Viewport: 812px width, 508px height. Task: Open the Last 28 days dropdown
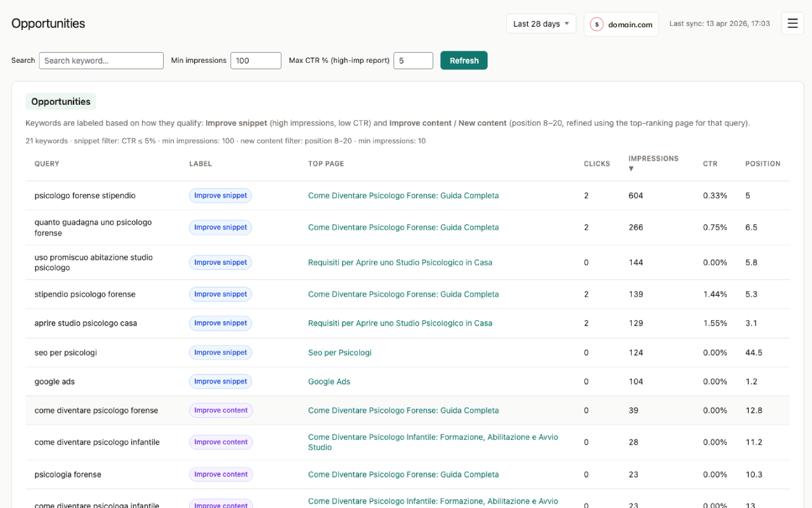point(541,23)
